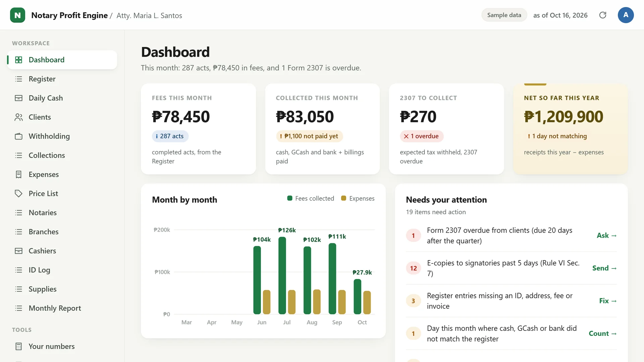Click the Your numbers calculator icon
Screen dimensions: 644x362
[x=19, y=346]
